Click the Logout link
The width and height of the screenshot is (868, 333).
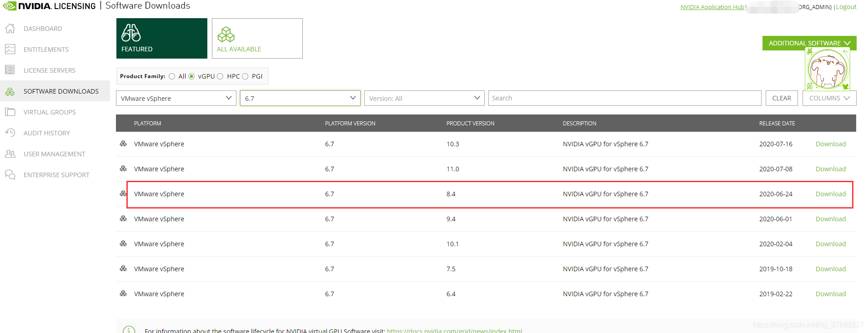(846, 7)
